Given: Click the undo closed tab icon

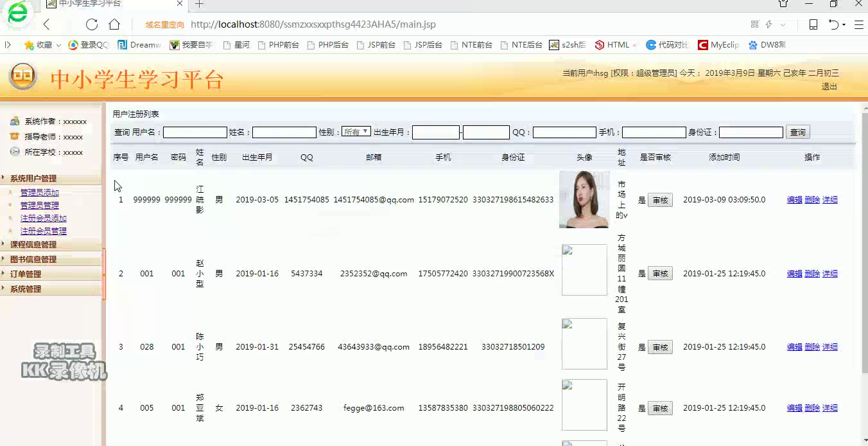Looking at the screenshot, I should [834, 24].
